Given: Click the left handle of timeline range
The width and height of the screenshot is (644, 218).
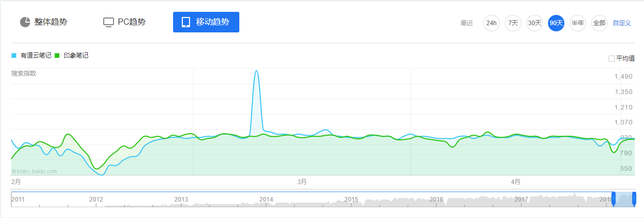Looking at the screenshot, I should pos(613,199).
